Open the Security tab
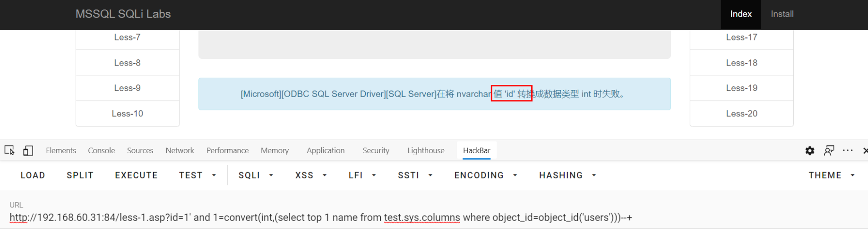This screenshot has width=868, height=232. (x=376, y=150)
